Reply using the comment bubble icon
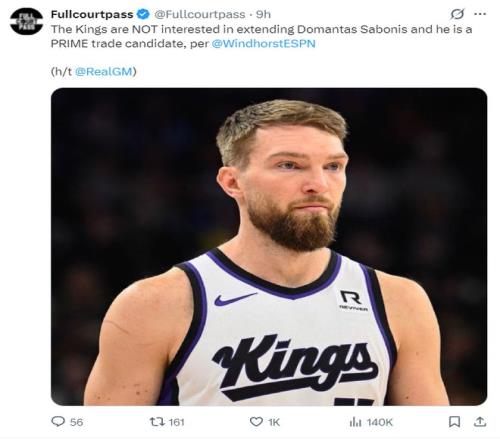 pos(58,422)
